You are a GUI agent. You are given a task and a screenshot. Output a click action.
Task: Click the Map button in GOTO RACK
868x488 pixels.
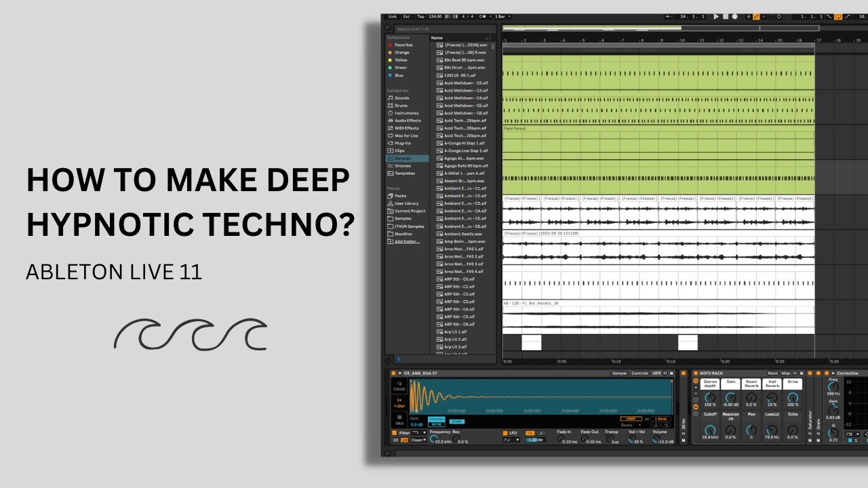click(785, 373)
